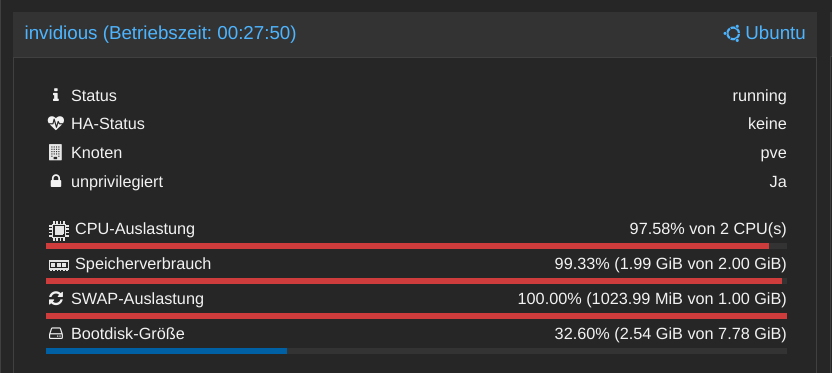Click the Ubuntu label in header

[775, 33]
